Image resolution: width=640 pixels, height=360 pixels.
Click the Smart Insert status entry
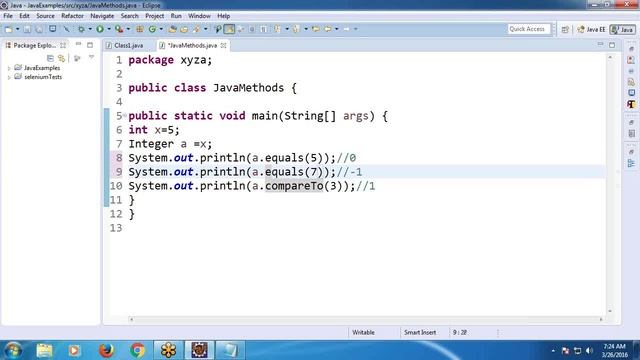(420, 332)
